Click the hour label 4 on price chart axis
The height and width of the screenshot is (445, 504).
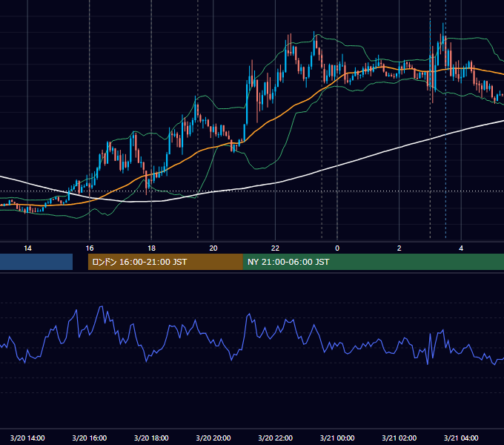(461, 248)
